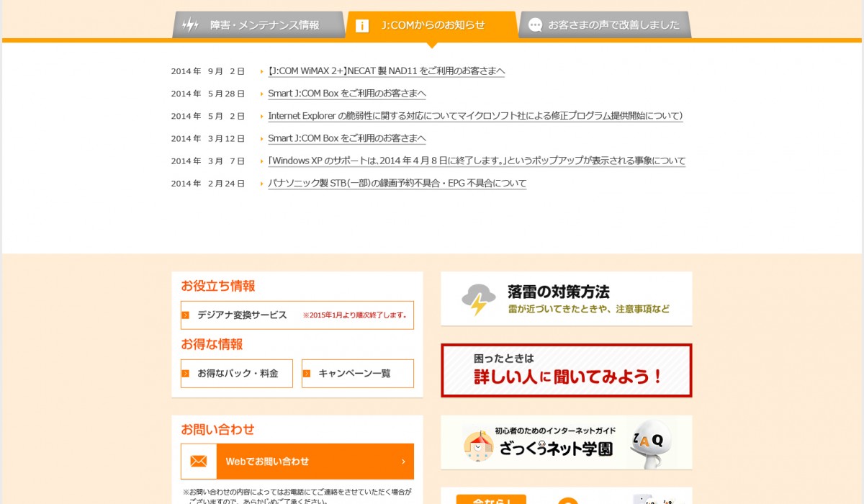864x504 pixels.
Task: Click the 2015年1月より順次終了します notice text
Action: (356, 315)
